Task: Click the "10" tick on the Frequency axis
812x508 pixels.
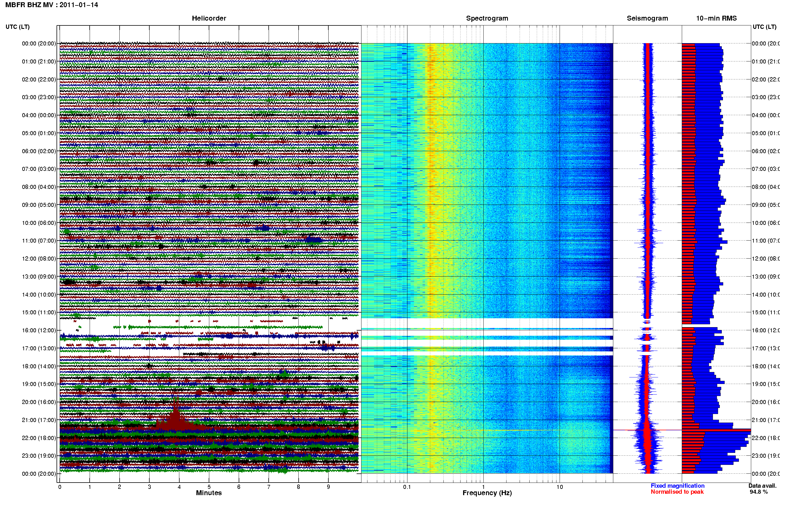Action: [560, 487]
